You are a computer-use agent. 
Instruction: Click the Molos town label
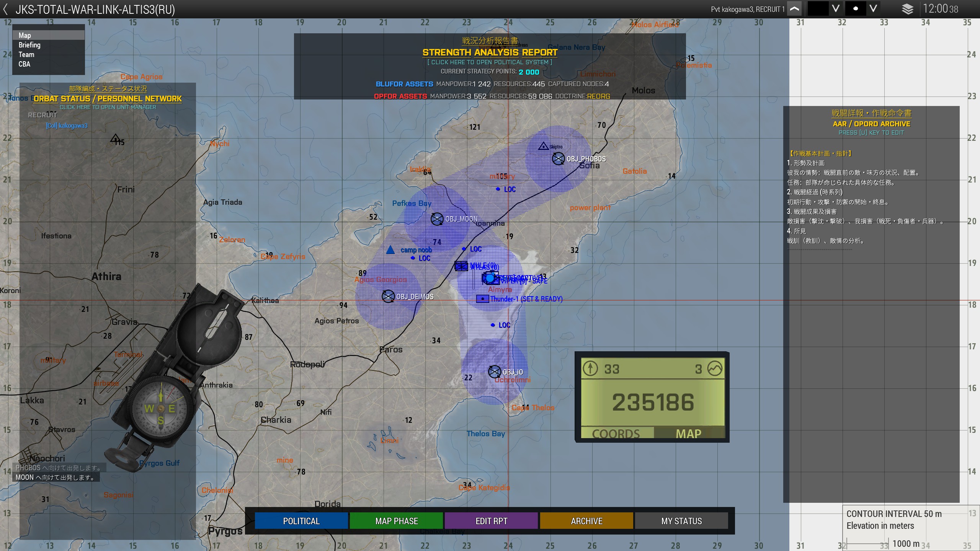(x=643, y=90)
